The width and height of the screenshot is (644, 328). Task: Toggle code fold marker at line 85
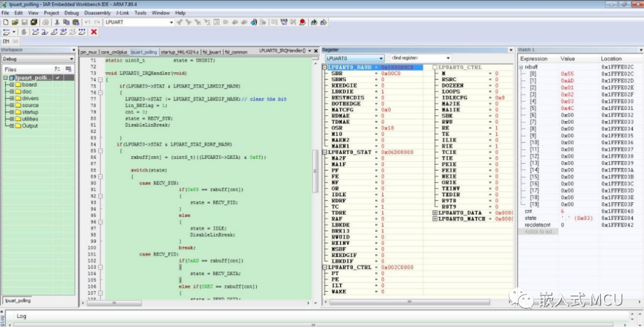tap(101, 151)
